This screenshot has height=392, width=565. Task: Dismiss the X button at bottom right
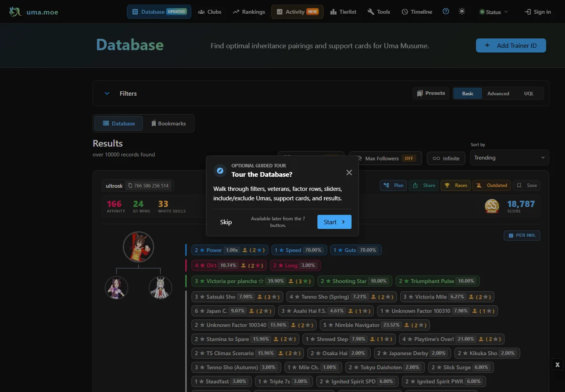click(557, 365)
